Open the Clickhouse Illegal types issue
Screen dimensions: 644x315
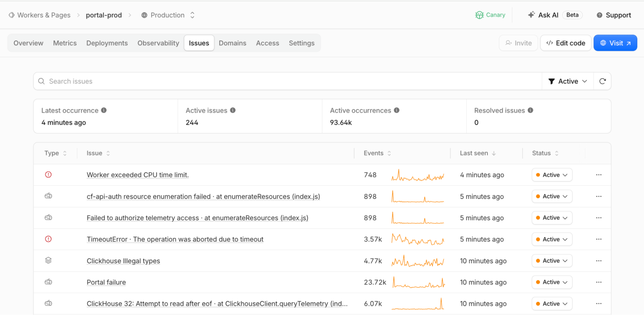click(x=123, y=261)
